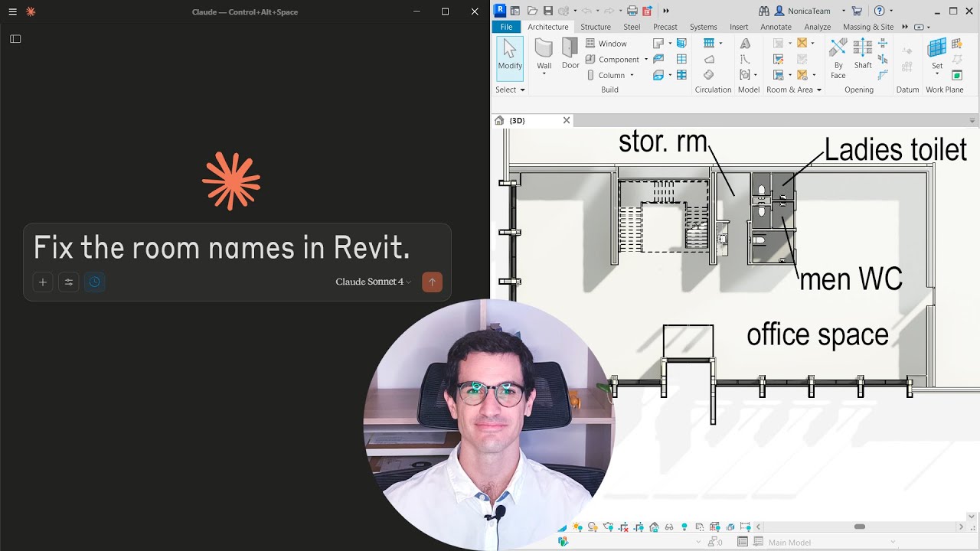Select the Floor tool icon

[658, 75]
